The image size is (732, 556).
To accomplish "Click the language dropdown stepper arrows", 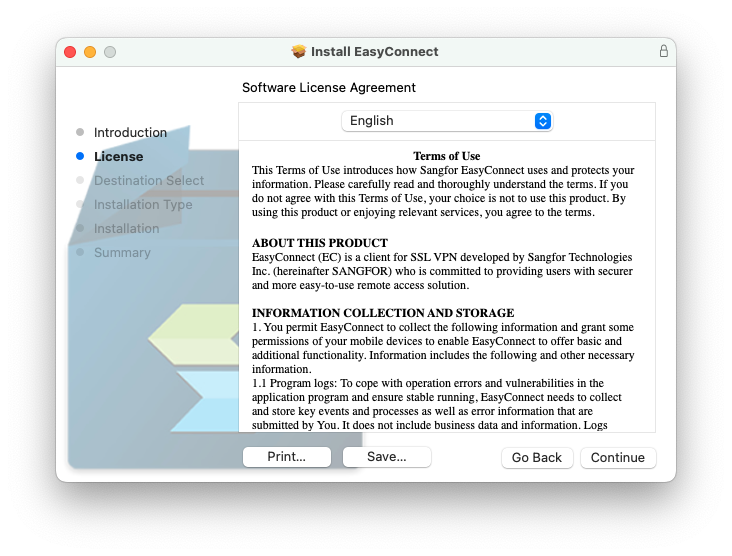I will [543, 121].
